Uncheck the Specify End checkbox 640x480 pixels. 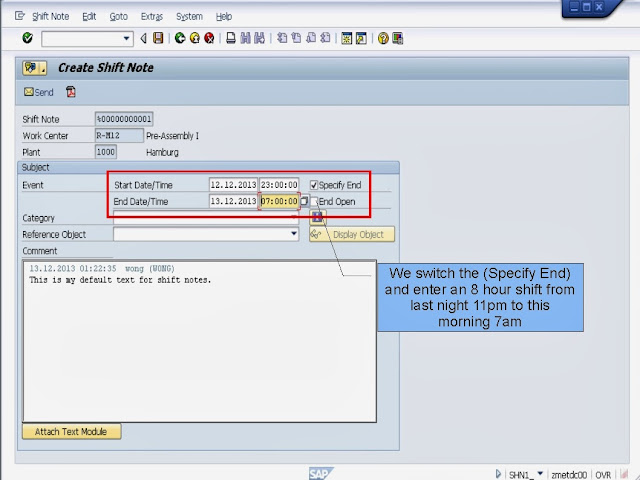click(313, 185)
